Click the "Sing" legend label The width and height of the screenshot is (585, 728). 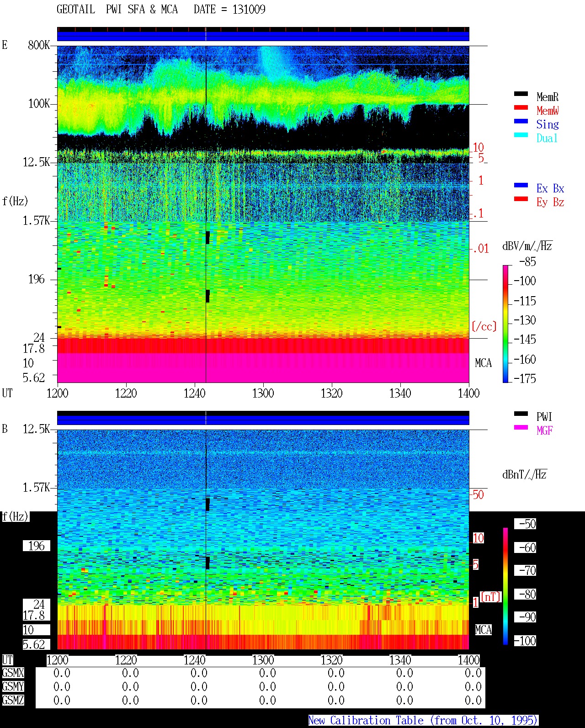548,124
